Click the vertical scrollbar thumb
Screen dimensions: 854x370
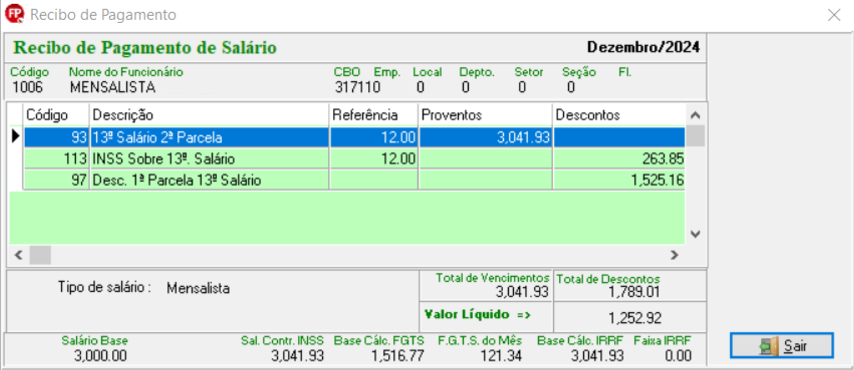(695, 136)
